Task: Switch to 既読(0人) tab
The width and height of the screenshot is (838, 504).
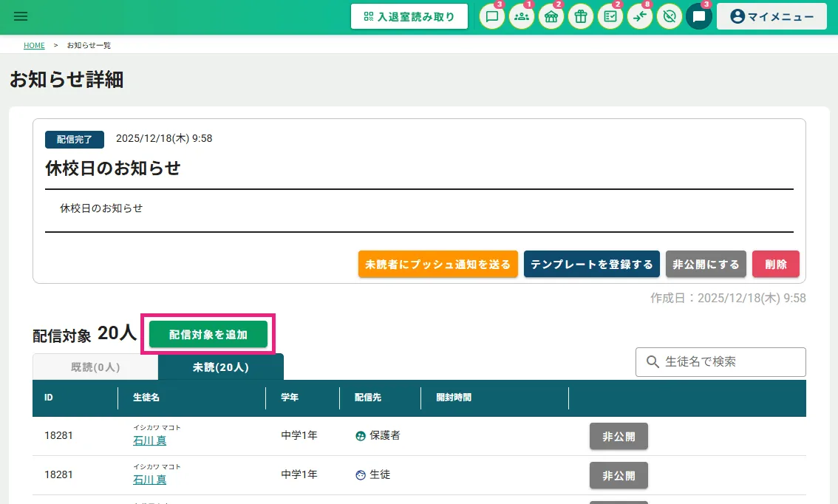Action: pos(95,367)
